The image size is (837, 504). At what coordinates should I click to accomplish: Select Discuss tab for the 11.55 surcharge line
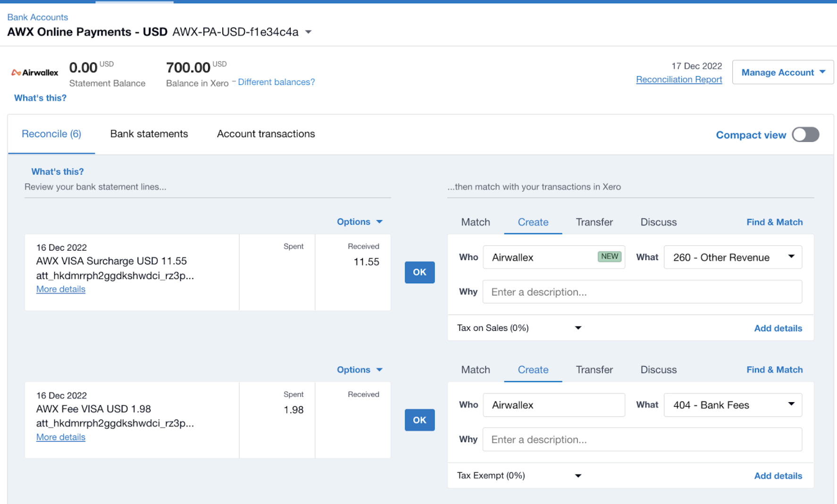(658, 222)
